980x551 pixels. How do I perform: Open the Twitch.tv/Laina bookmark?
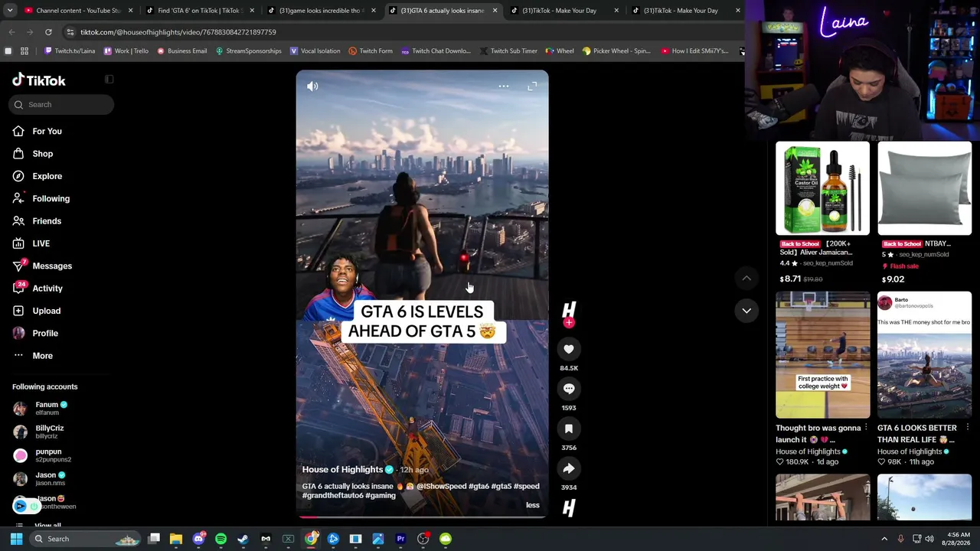pyautogui.click(x=70, y=51)
